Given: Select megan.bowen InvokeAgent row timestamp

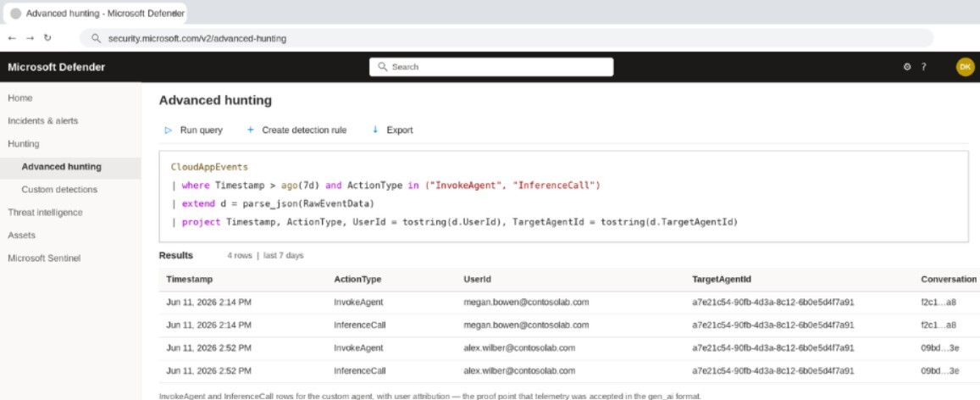Looking at the screenshot, I should (208, 303).
